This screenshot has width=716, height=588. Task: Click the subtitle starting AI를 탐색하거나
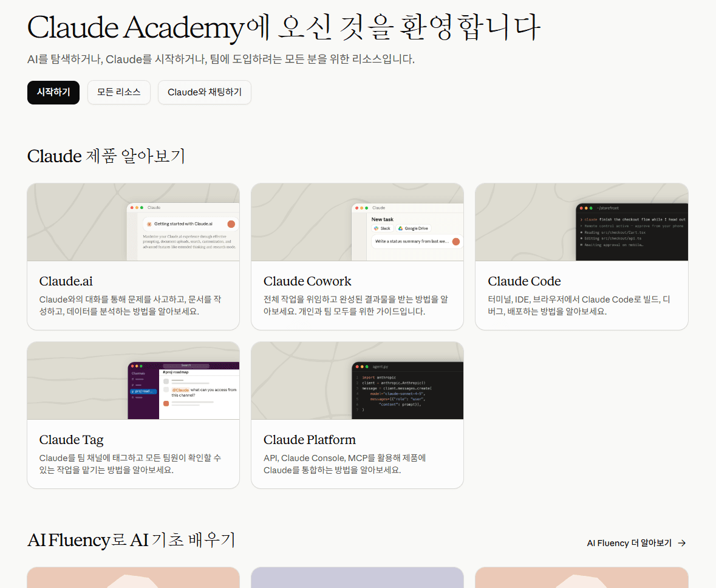tap(221, 59)
